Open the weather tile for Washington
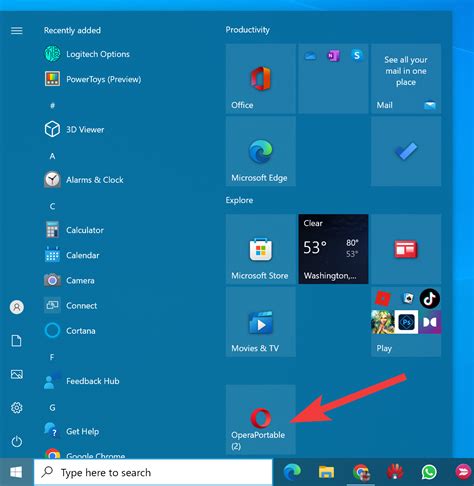The image size is (474, 486). pyautogui.click(x=333, y=249)
